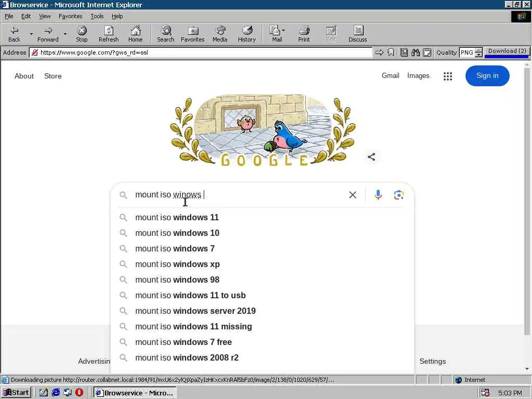
Task: Click the magnifier icon inside search box
Action: tap(124, 195)
